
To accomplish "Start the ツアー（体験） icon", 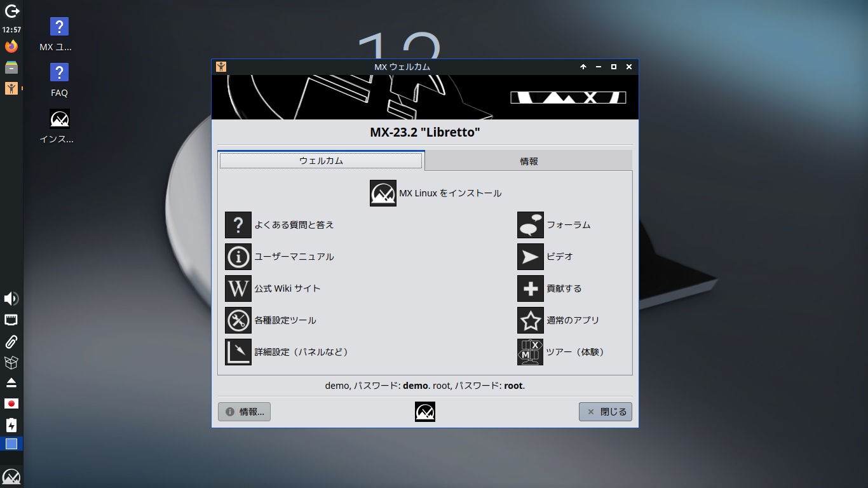I will pos(531,352).
